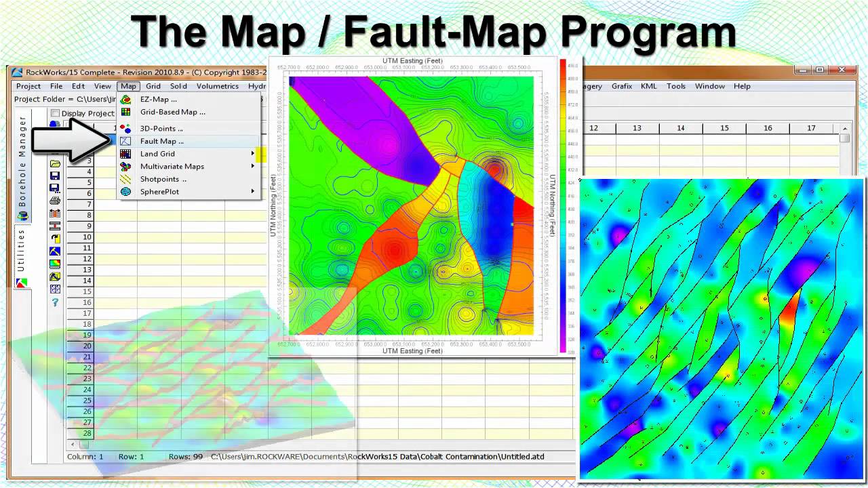Click the rock hammer icon on blue background

pyautogui.click(x=55, y=251)
